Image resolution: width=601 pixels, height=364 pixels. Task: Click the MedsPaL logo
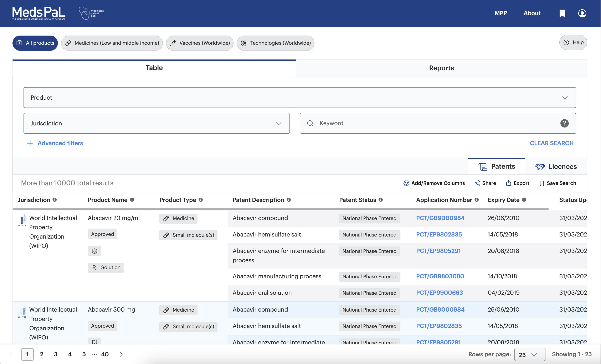coord(39,13)
